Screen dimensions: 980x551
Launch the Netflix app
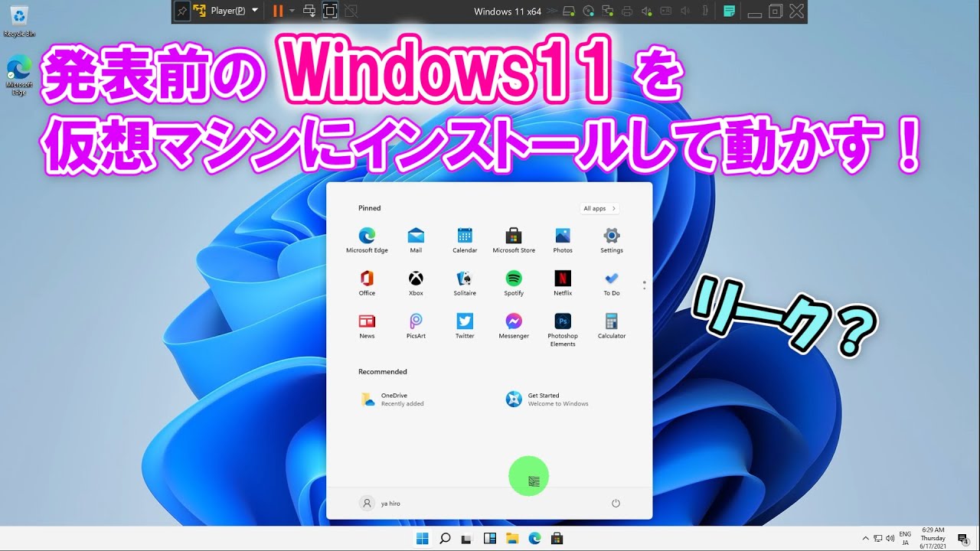point(563,282)
